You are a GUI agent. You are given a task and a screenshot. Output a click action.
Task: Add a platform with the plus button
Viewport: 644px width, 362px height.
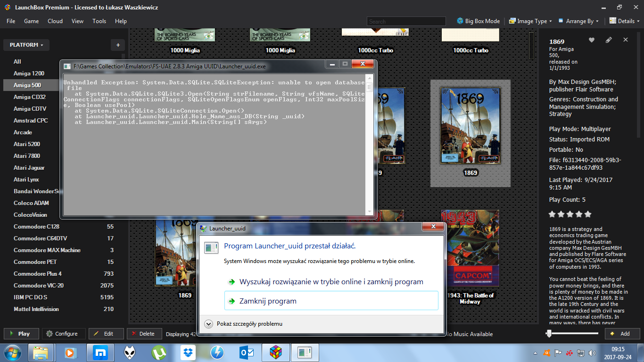tap(118, 45)
